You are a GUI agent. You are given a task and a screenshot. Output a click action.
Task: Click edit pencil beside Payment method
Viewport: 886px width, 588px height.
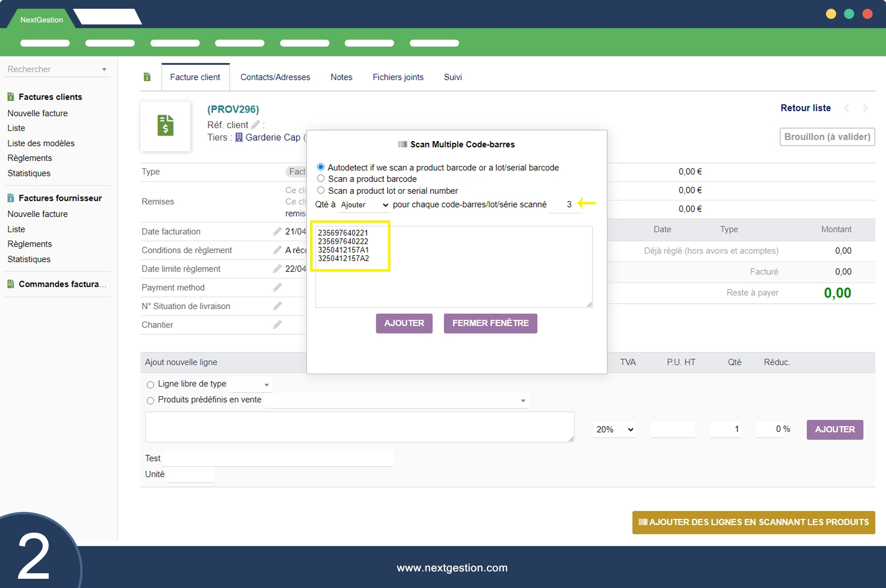point(277,287)
